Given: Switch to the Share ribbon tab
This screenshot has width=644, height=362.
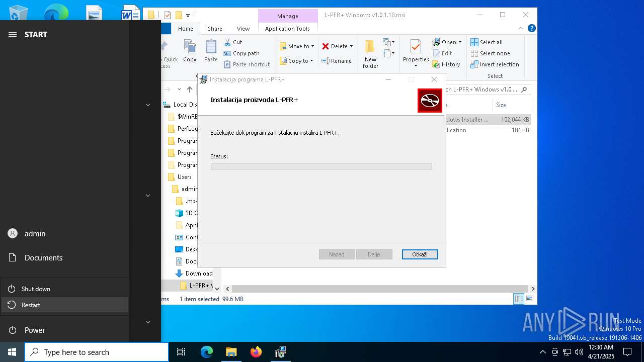Looking at the screenshot, I should click(x=215, y=29).
